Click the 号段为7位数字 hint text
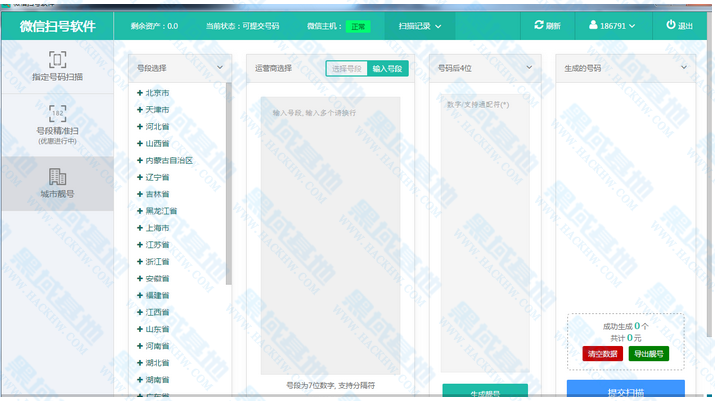Viewport: 715px width, 401px height. click(330, 385)
